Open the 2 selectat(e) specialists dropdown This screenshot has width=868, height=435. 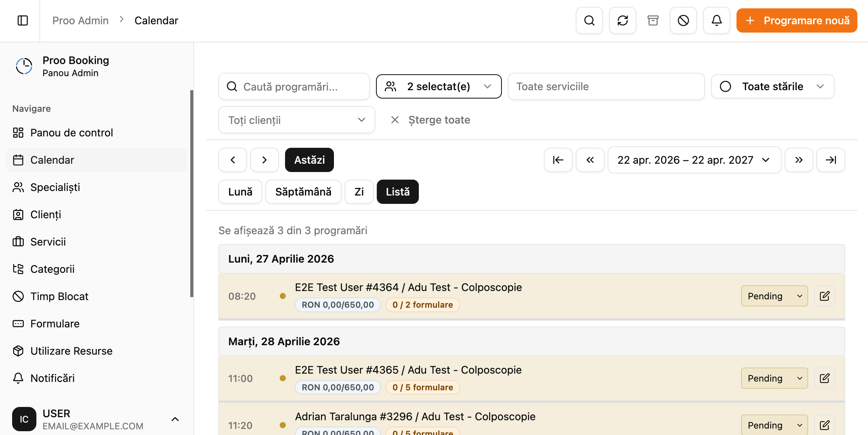439,86
